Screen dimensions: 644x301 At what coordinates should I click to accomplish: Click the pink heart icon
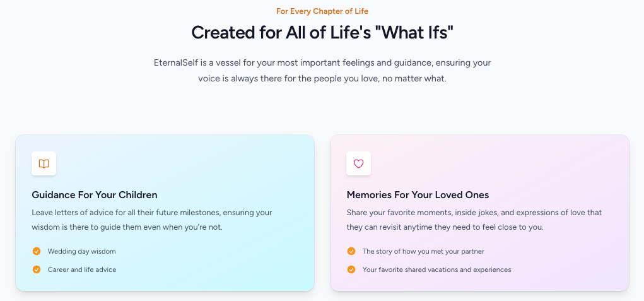[358, 164]
